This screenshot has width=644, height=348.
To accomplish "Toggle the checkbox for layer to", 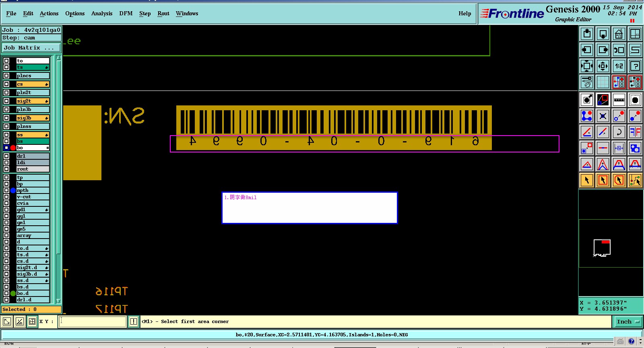I will pyautogui.click(x=6, y=61).
